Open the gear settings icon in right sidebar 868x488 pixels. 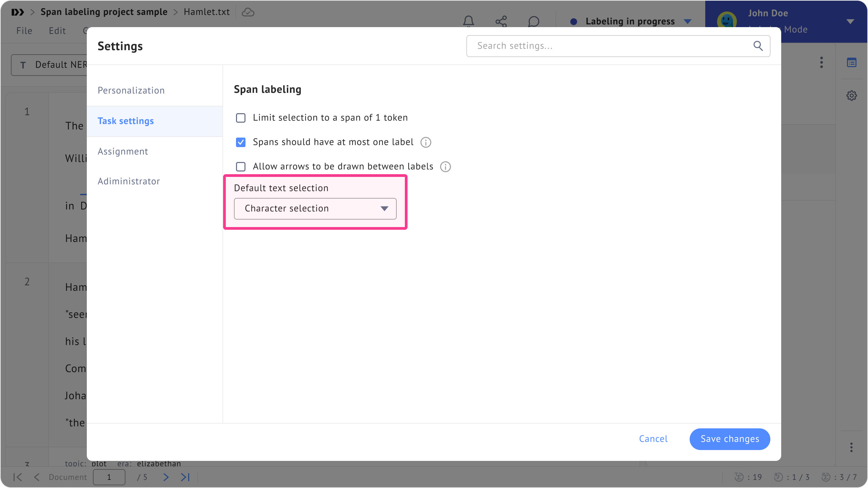coord(851,96)
